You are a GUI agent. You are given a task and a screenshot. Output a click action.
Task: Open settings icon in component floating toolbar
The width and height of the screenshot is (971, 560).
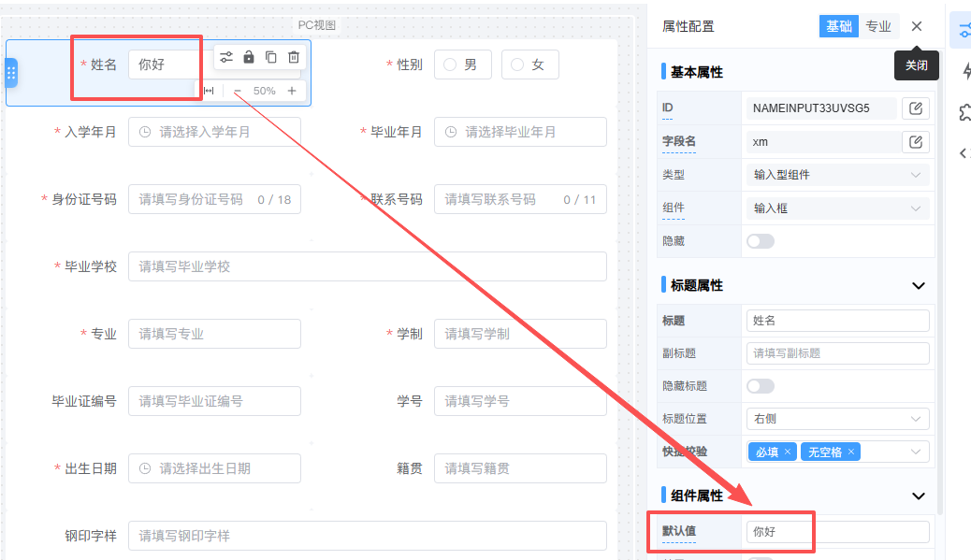click(226, 57)
